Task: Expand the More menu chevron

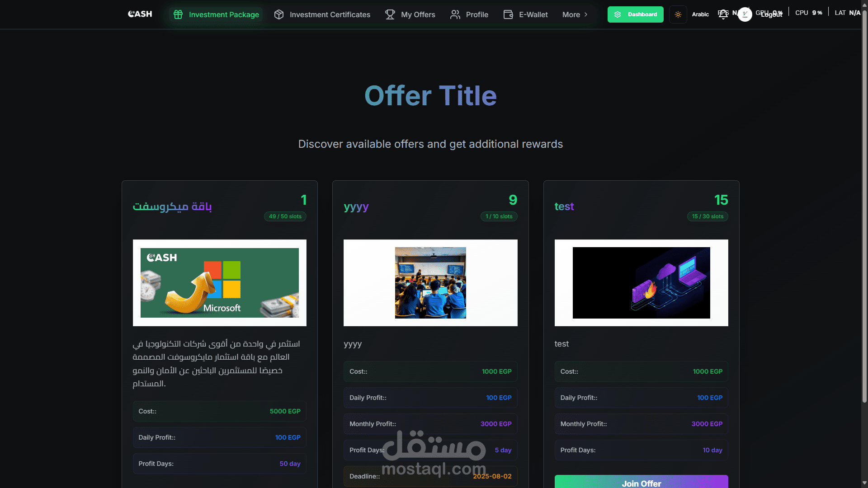Action: point(586,14)
